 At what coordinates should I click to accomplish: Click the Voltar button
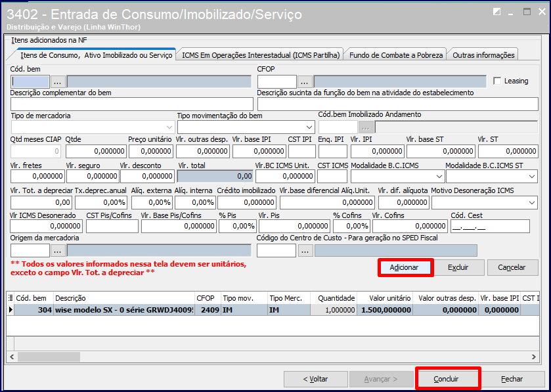[315, 380]
